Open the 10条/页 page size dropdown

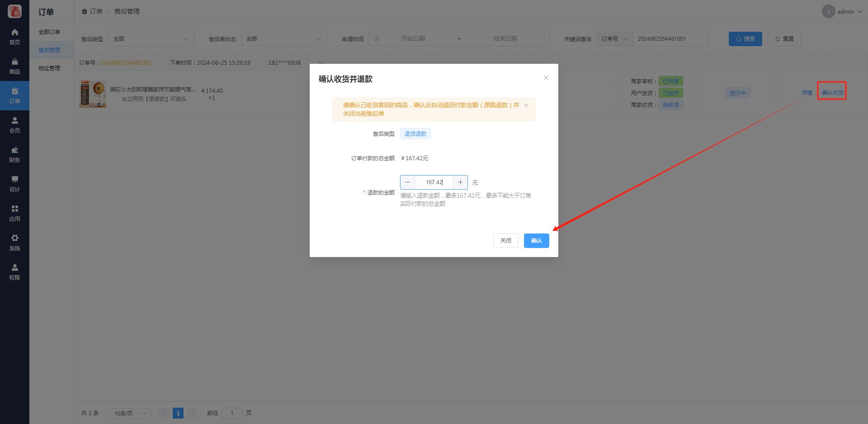128,413
